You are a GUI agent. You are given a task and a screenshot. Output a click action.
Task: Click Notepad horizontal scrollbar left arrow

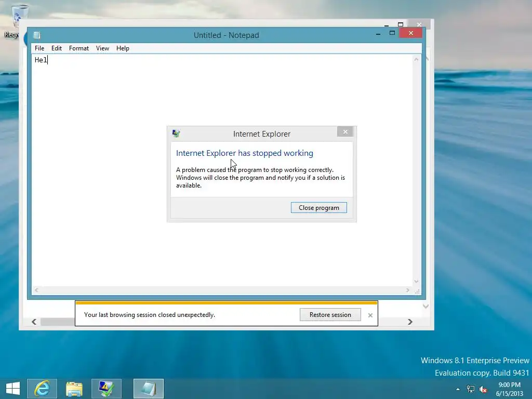(x=36, y=290)
